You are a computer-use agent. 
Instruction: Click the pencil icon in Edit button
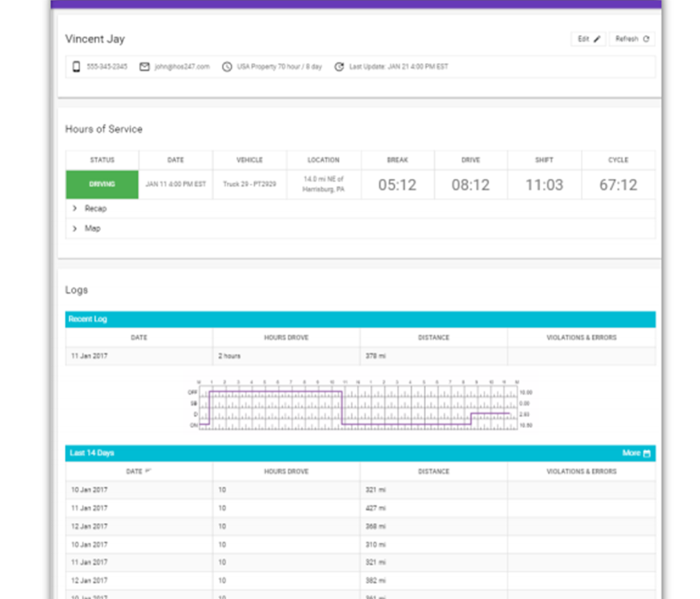coord(597,39)
